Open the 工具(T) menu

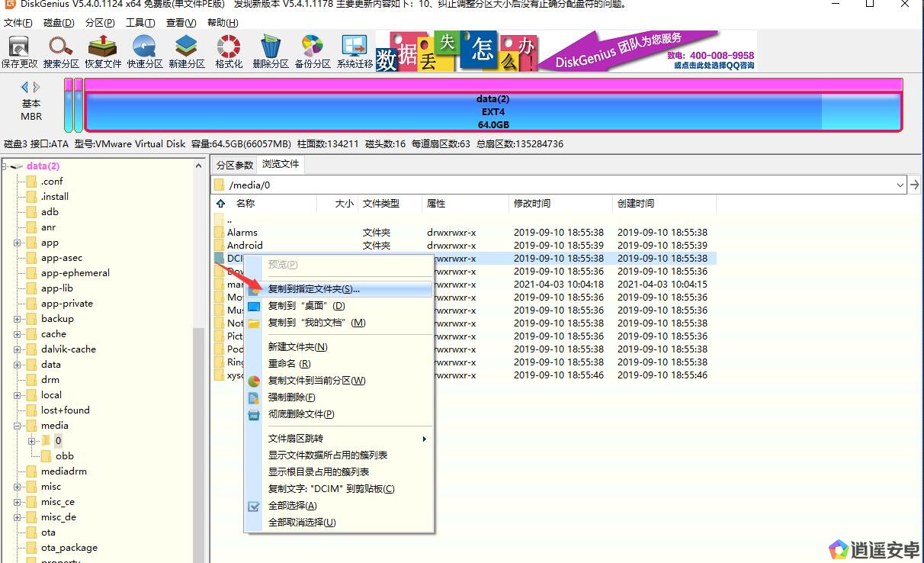(x=140, y=23)
